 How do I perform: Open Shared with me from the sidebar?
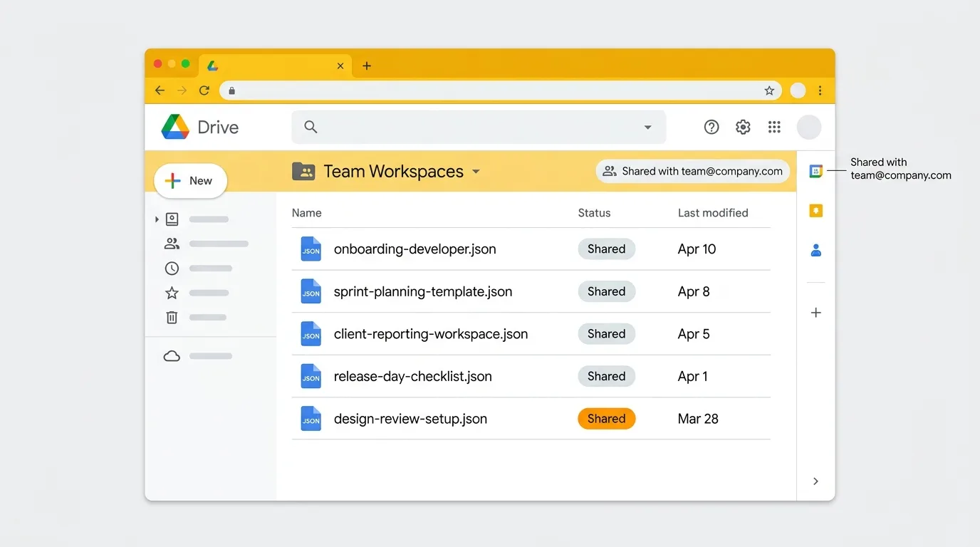click(x=171, y=243)
